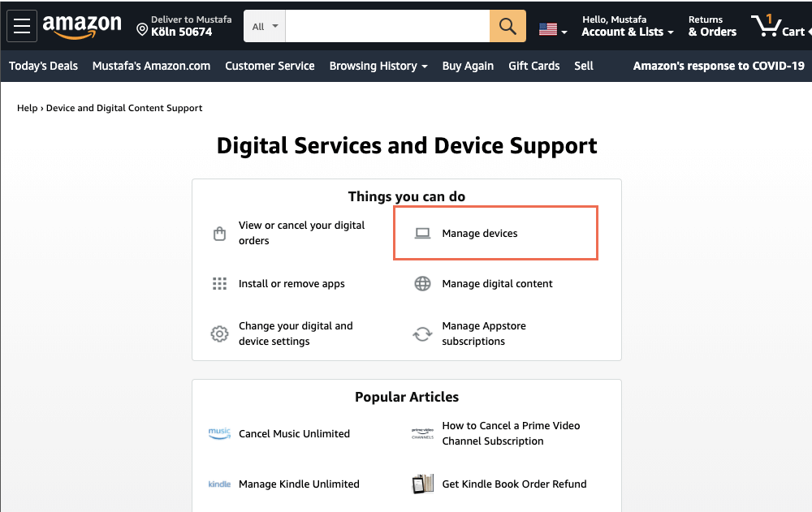Select the Manage devices laptop icon

pos(421,232)
